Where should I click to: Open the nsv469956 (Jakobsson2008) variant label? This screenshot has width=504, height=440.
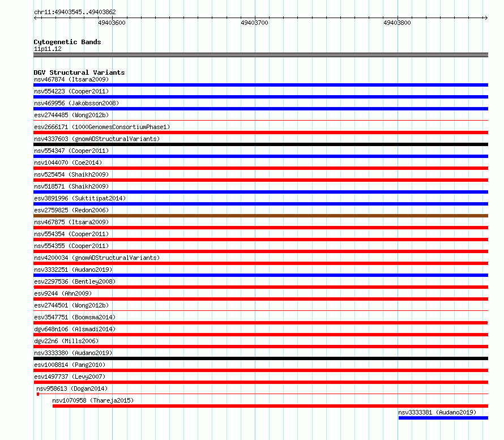pyautogui.click(x=76, y=103)
